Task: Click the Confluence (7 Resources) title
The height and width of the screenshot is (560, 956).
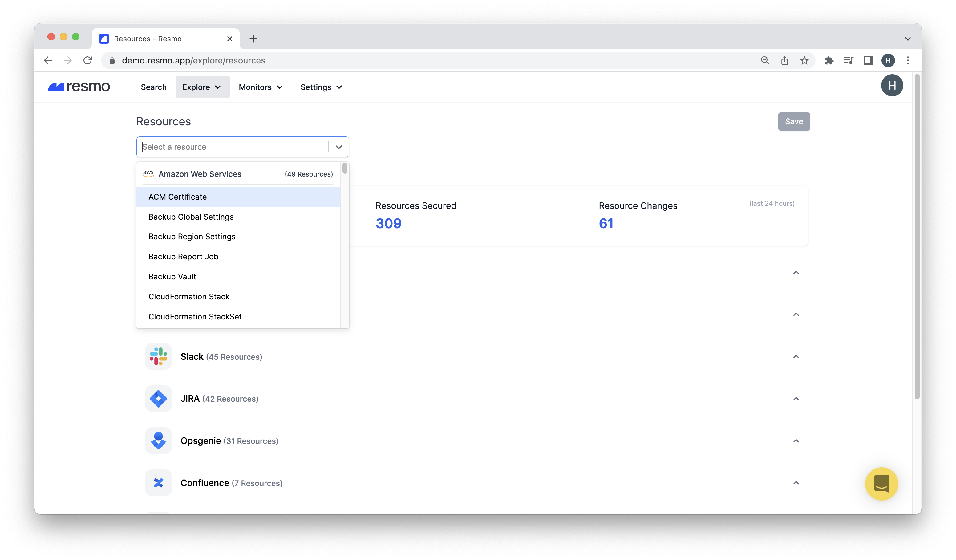Action: 231,483
